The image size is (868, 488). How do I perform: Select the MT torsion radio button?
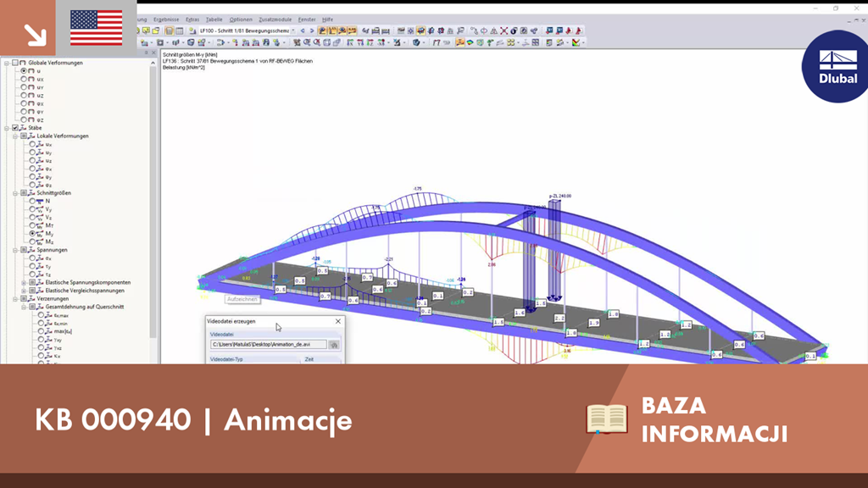(x=32, y=225)
